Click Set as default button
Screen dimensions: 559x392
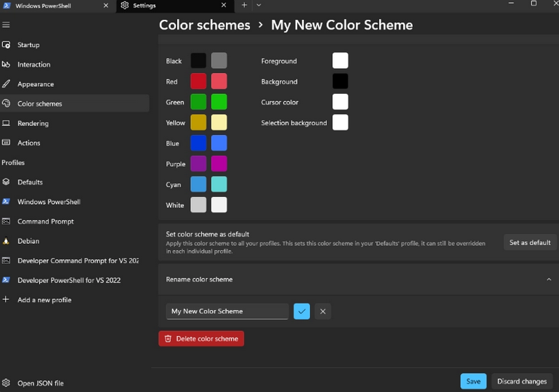(530, 243)
